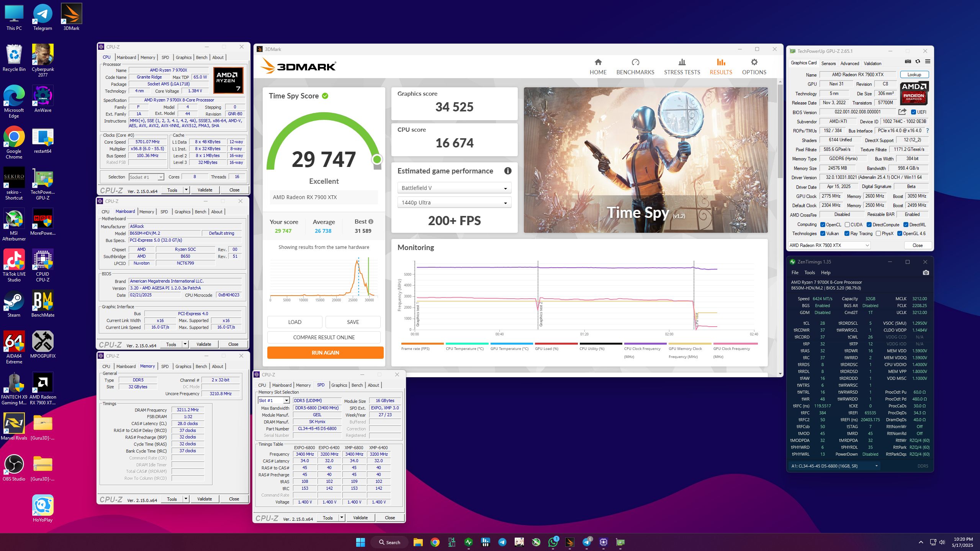Expand Tools arrow in CPU-Z Mainboard window
Screen dimensions: 980x551
pyautogui.click(x=185, y=344)
